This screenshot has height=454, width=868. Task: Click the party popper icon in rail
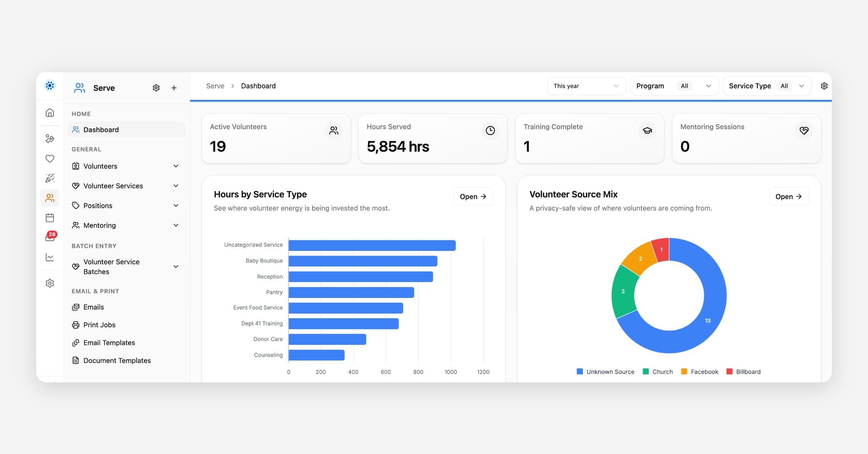pos(50,178)
